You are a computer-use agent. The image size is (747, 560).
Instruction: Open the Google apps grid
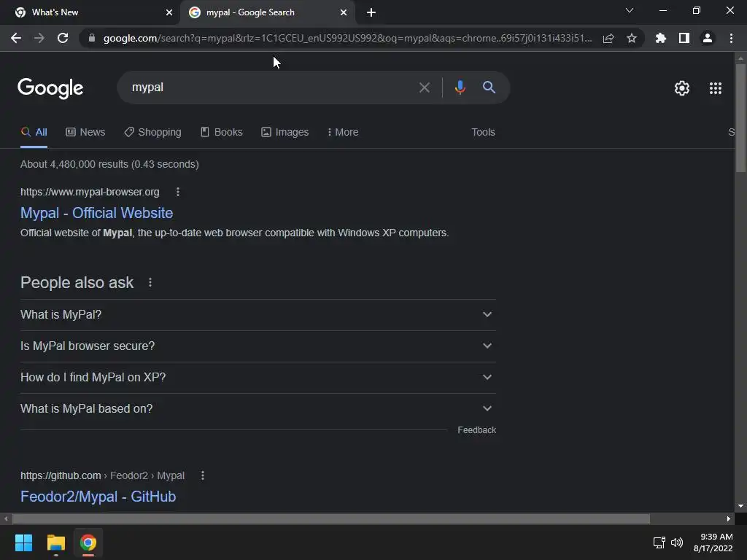(x=716, y=88)
